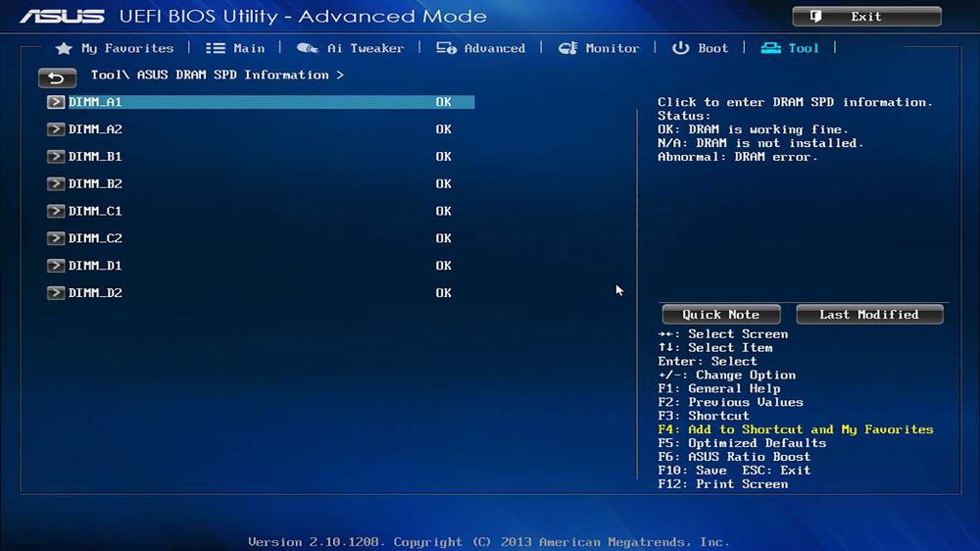980x551 pixels.
Task: Click the OK status of DIMM_B1
Action: click(443, 156)
